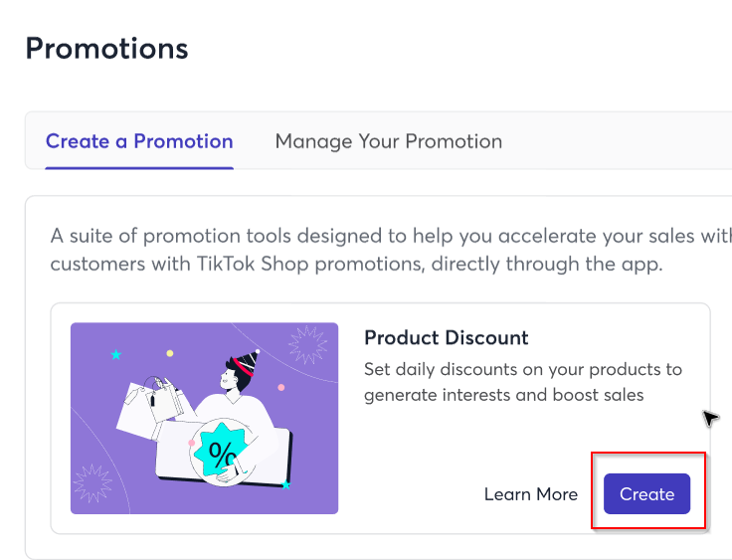Image resolution: width=732 pixels, height=560 pixels.
Task: Click the starburst decoration in the illustration's bottom left
Action: point(92,483)
